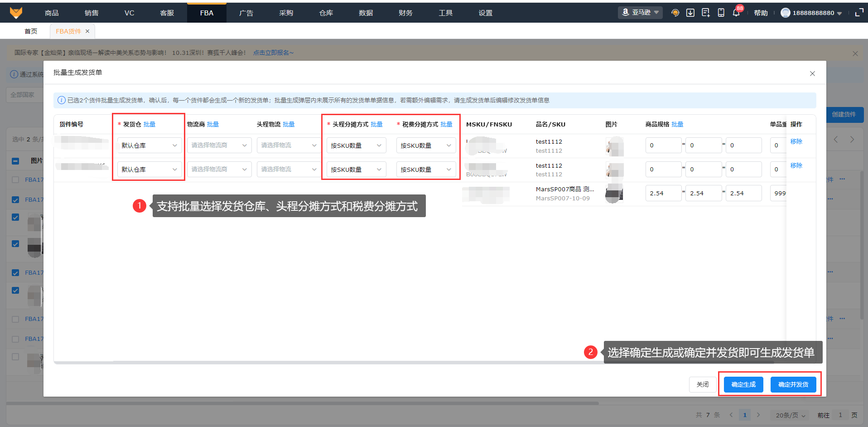Image resolution: width=868 pixels, height=427 pixels.
Task: Open the mobile phone icon
Action: pos(721,13)
